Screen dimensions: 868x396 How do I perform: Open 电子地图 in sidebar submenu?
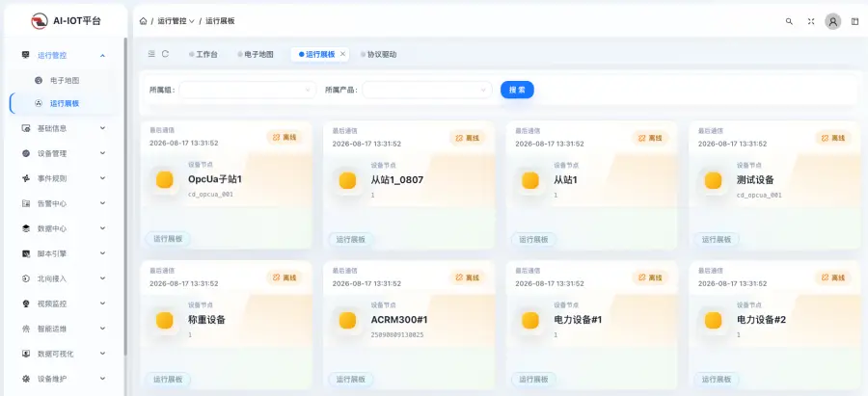click(x=65, y=80)
